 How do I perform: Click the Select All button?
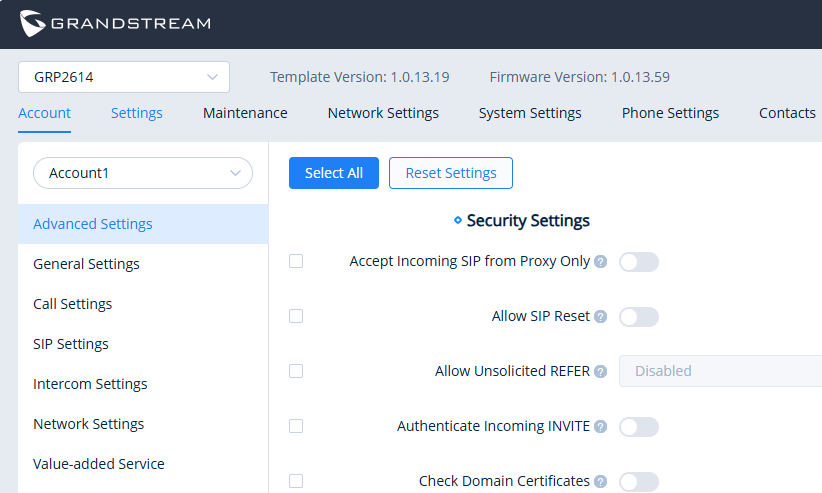pos(334,173)
